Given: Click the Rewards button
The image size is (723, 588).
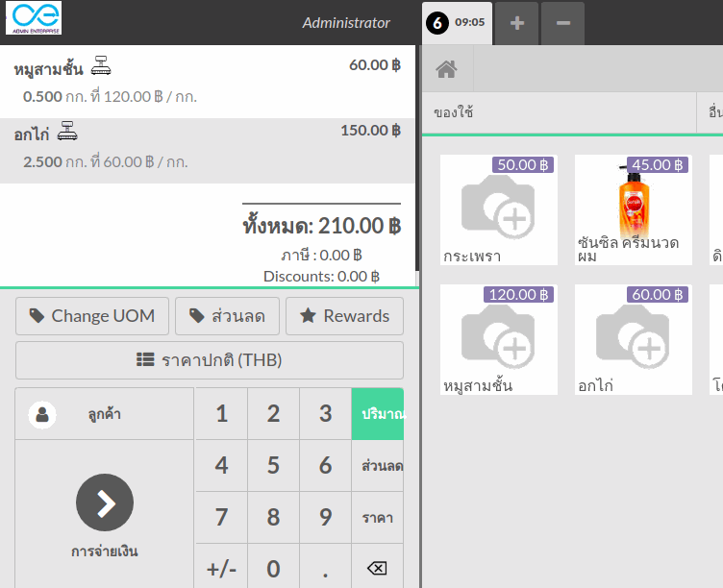Looking at the screenshot, I should (x=345, y=316).
